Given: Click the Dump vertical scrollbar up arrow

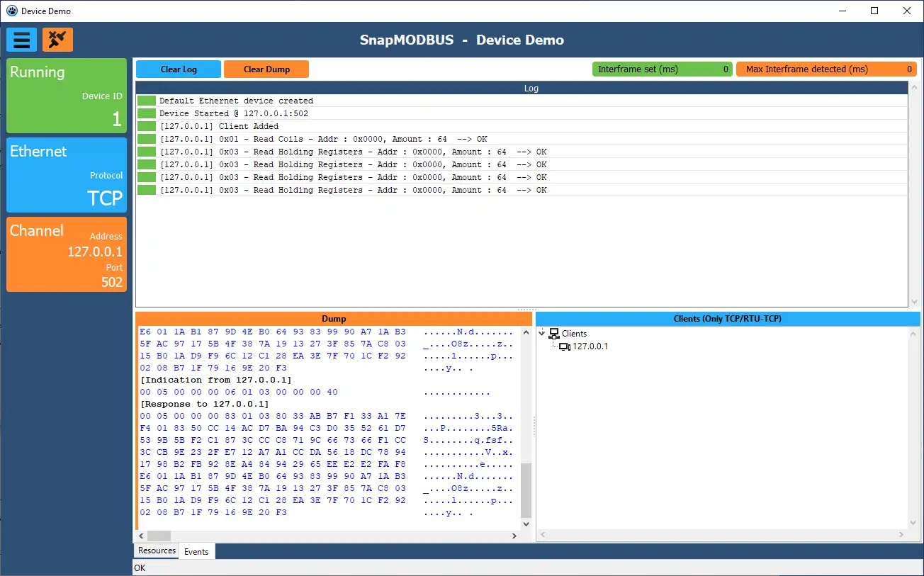Looking at the screenshot, I should (x=526, y=333).
